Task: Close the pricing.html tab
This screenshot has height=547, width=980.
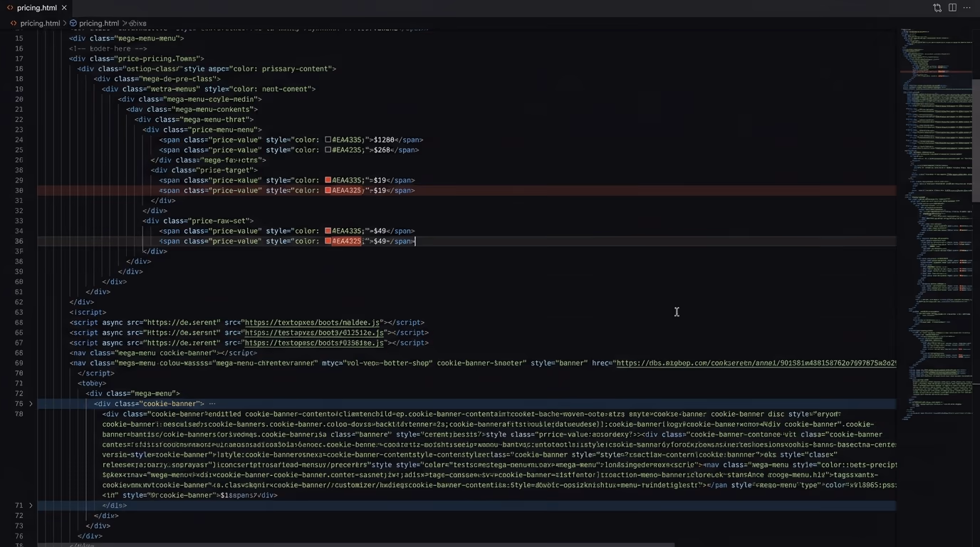Action: 64,8
